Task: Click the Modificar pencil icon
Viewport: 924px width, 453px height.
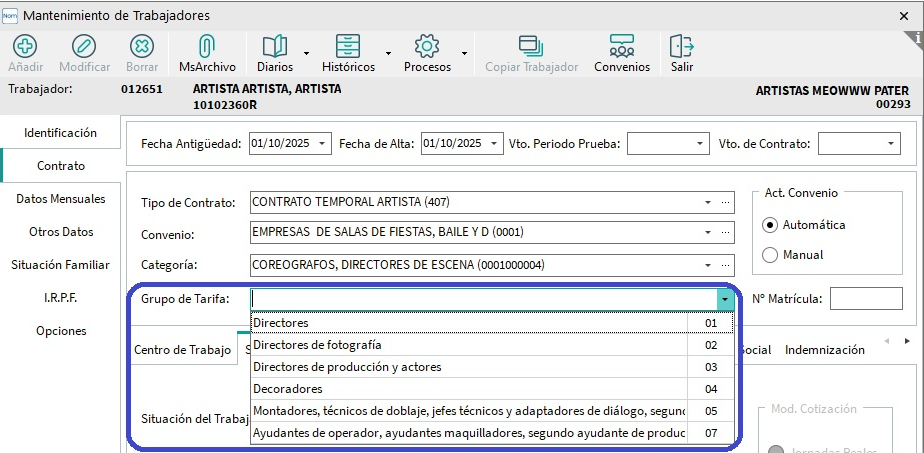Action: 84,46
